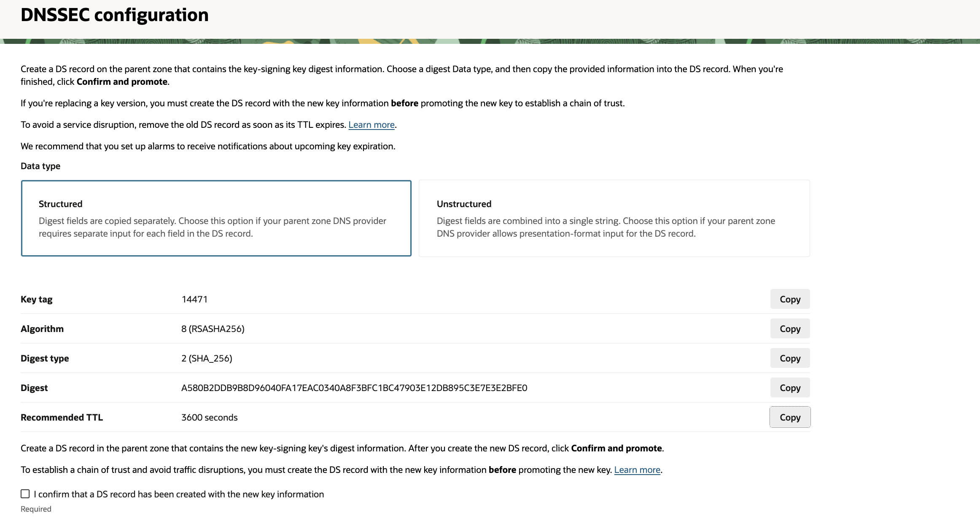Click the long Digest hash text
Image resolution: width=980 pixels, height=529 pixels.
(x=354, y=388)
